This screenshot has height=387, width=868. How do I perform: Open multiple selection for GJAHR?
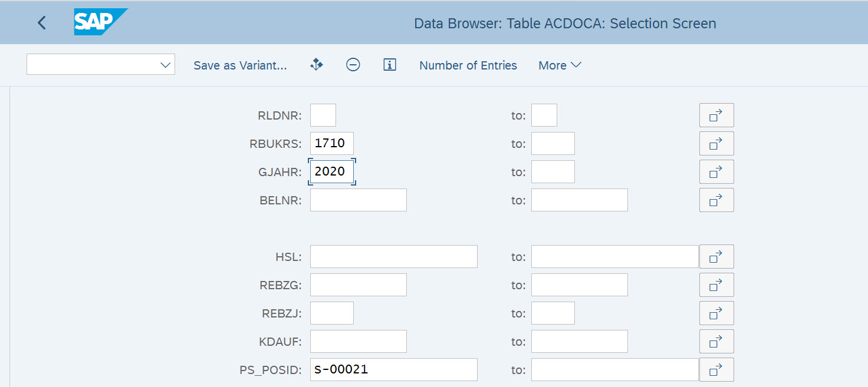(x=716, y=172)
